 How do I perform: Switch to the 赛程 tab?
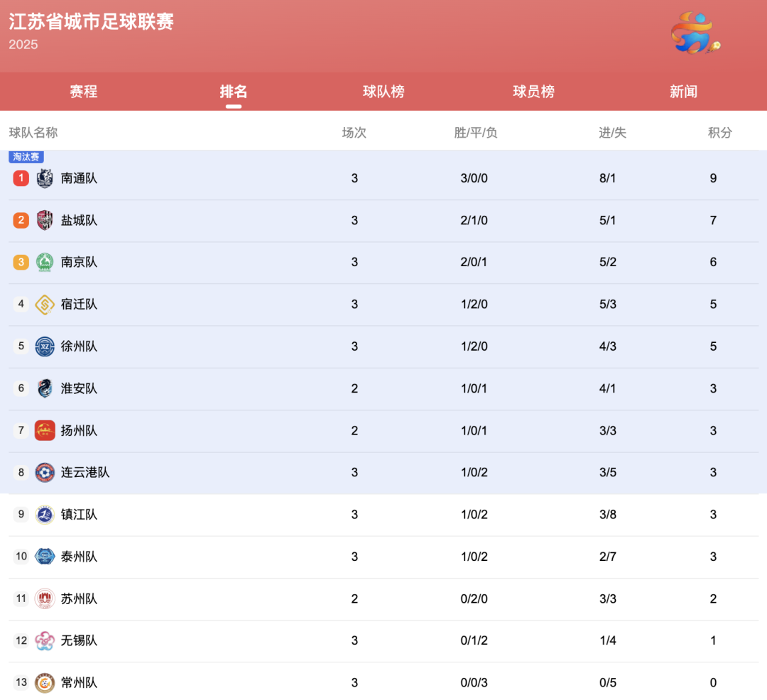(83, 92)
